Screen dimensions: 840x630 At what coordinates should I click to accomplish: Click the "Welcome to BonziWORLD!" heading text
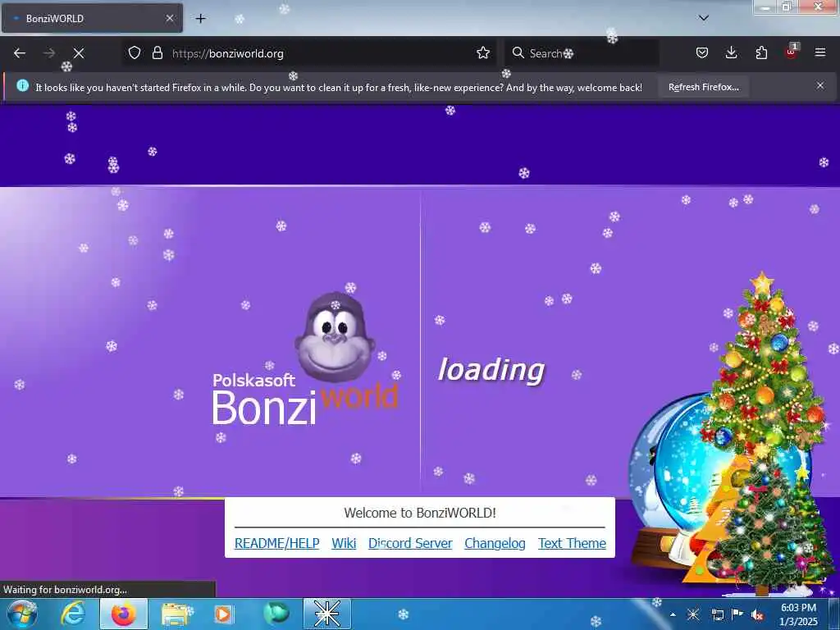point(420,513)
